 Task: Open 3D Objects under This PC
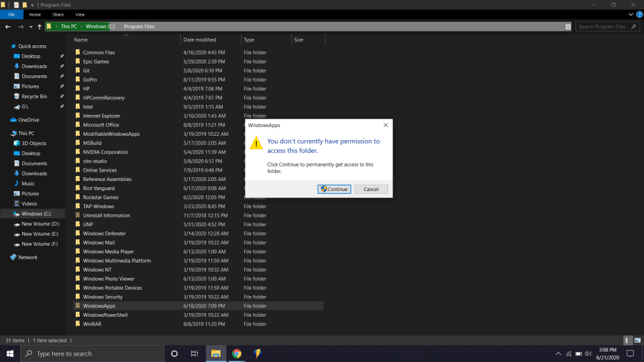(34, 144)
